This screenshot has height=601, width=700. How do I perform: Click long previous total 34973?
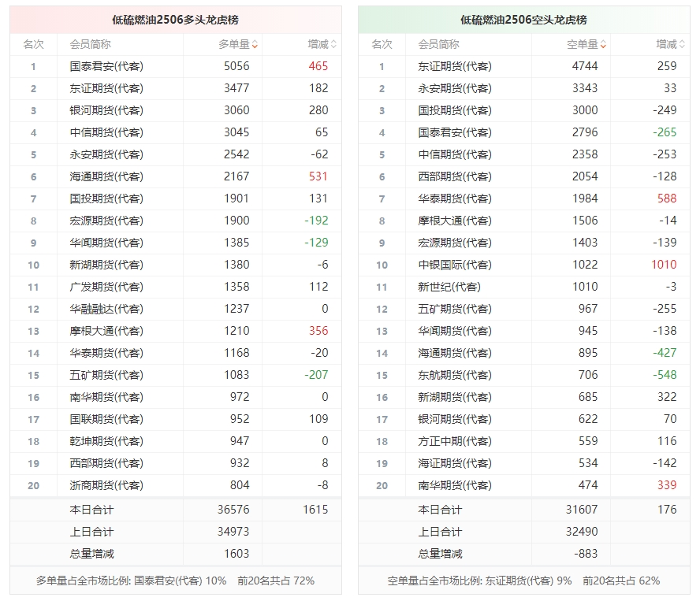click(x=233, y=532)
